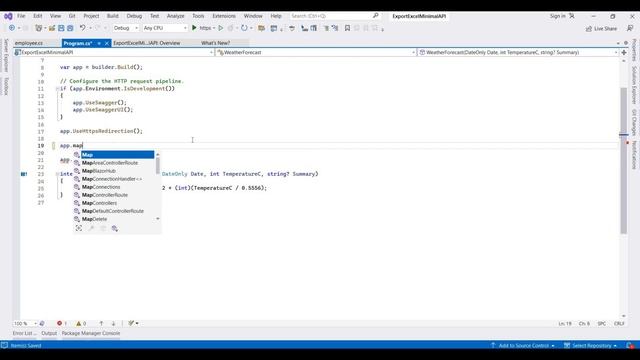Viewport: 640px width, 360px height.
Task: Close the Program.cs tab
Action: click(107, 43)
